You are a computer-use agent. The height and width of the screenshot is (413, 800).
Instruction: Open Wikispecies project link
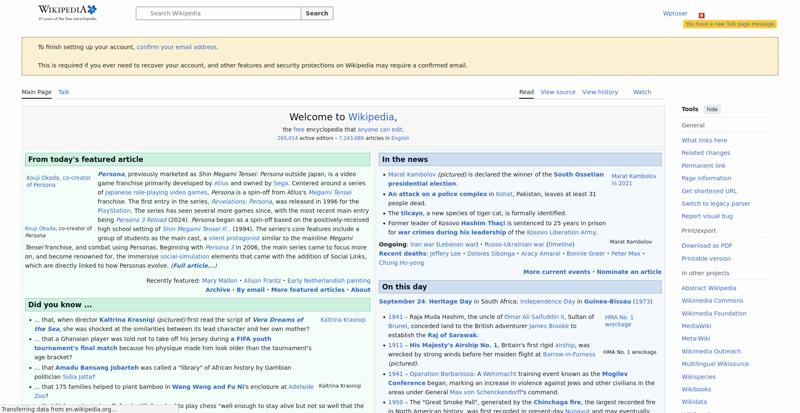tap(698, 377)
